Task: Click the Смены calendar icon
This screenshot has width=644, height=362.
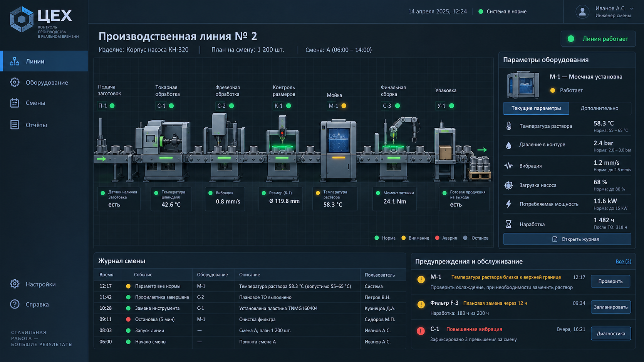Action: click(15, 103)
